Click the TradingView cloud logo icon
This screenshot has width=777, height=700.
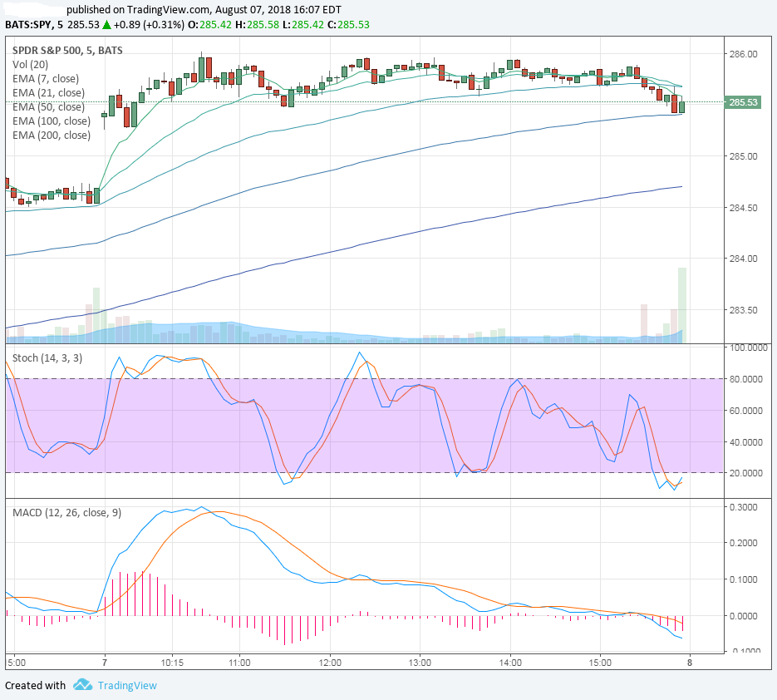click(x=83, y=685)
